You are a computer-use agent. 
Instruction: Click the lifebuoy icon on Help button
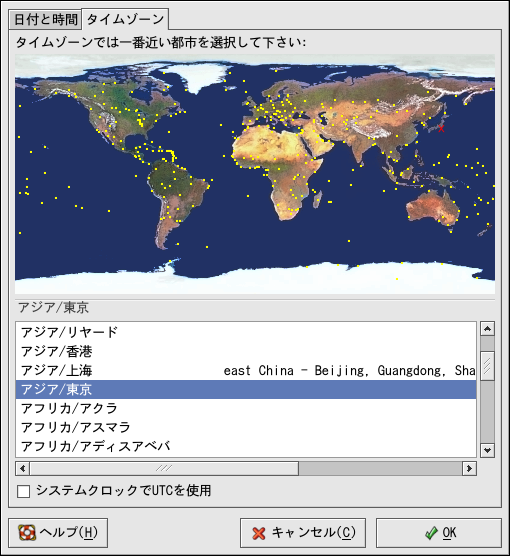(27, 533)
